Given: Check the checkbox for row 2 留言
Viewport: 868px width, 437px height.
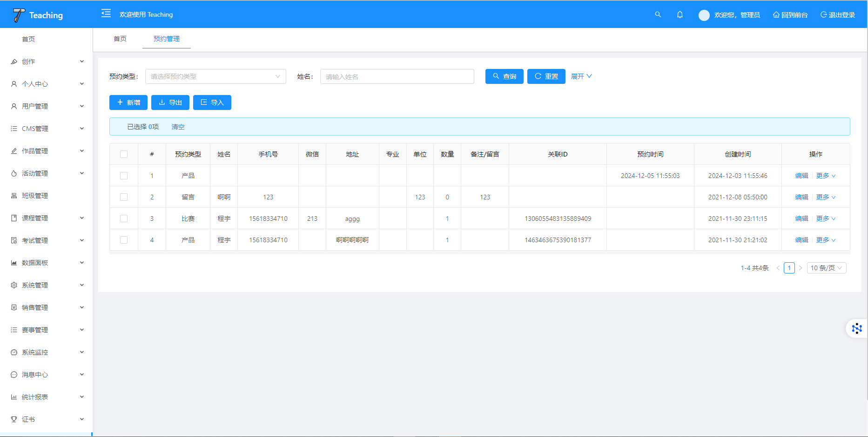Looking at the screenshot, I should pyautogui.click(x=124, y=197).
